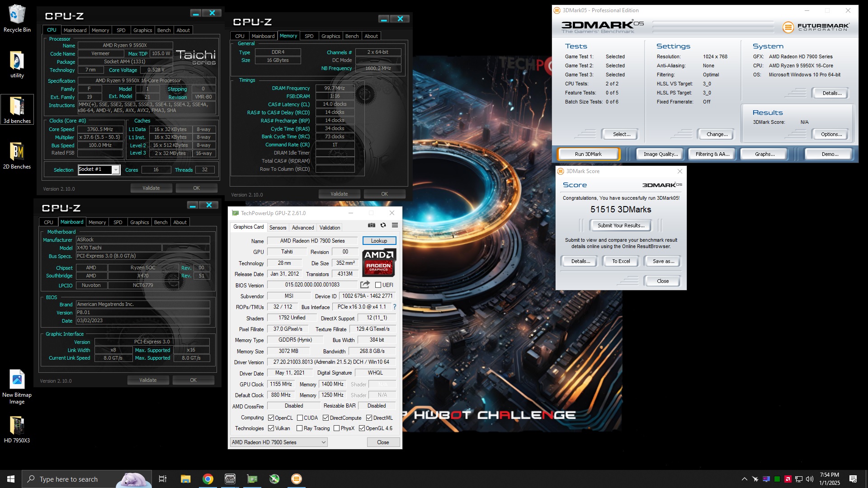Viewport: 868px width, 488px height.
Task: Open the 2D Benches desktop icon
Action: [17, 155]
